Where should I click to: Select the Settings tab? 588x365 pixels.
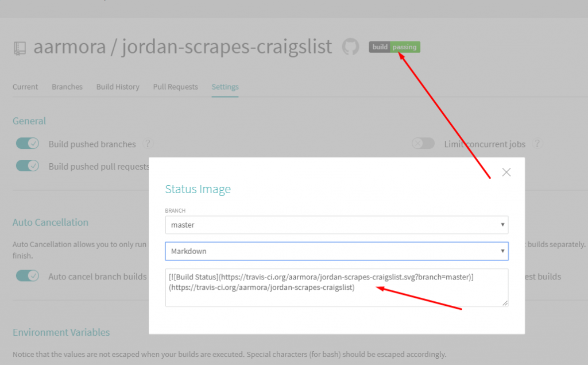225,87
